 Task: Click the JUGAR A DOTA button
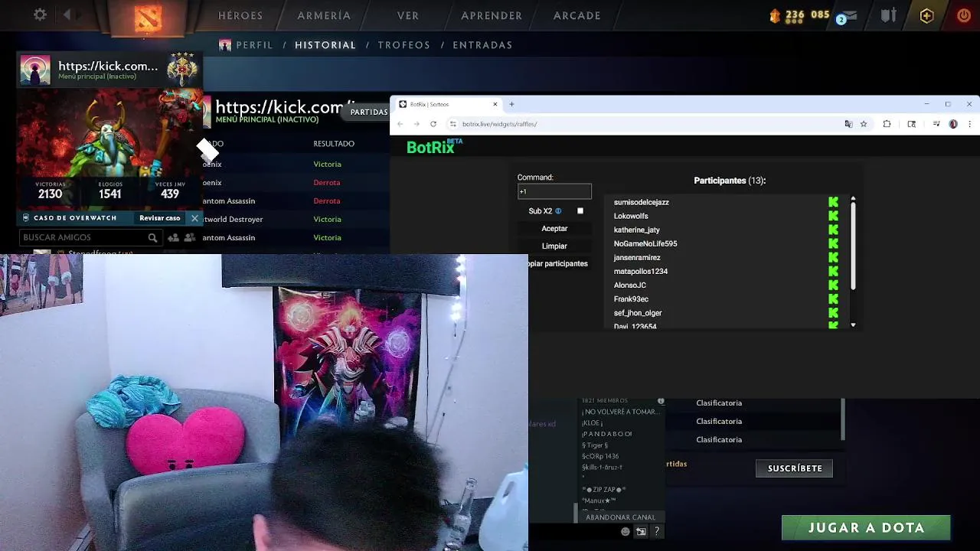click(x=866, y=528)
